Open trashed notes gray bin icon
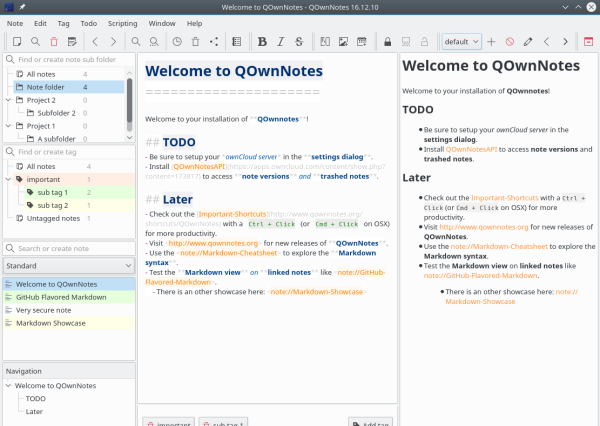Screen dimensions: 600x426 pos(195,41)
